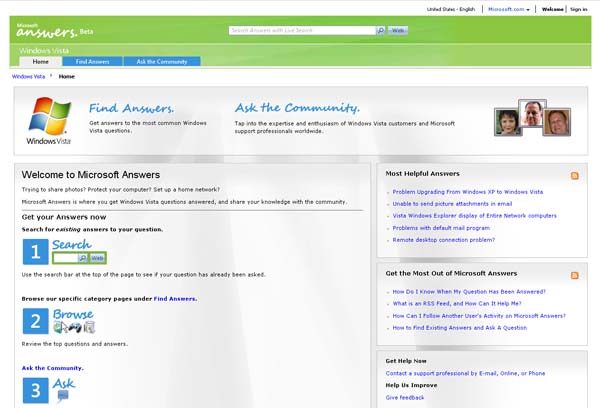Click inside the Search Answers with Live Search field
600x408 pixels.
click(x=300, y=31)
